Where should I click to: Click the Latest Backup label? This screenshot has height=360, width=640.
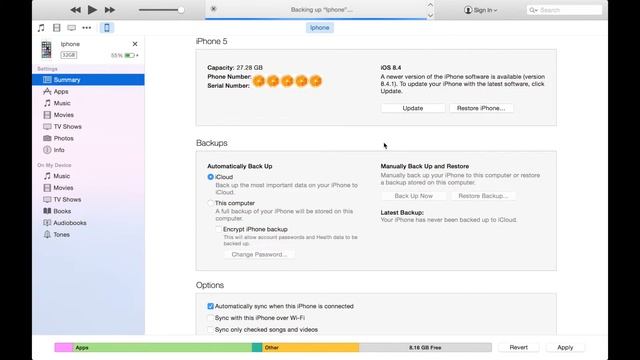[402, 213]
